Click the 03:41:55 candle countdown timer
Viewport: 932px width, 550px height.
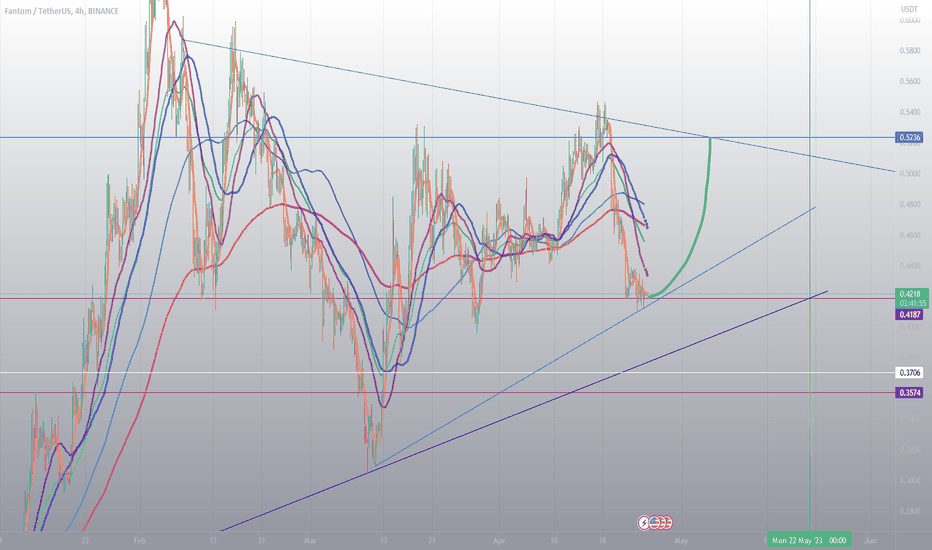[x=913, y=303]
